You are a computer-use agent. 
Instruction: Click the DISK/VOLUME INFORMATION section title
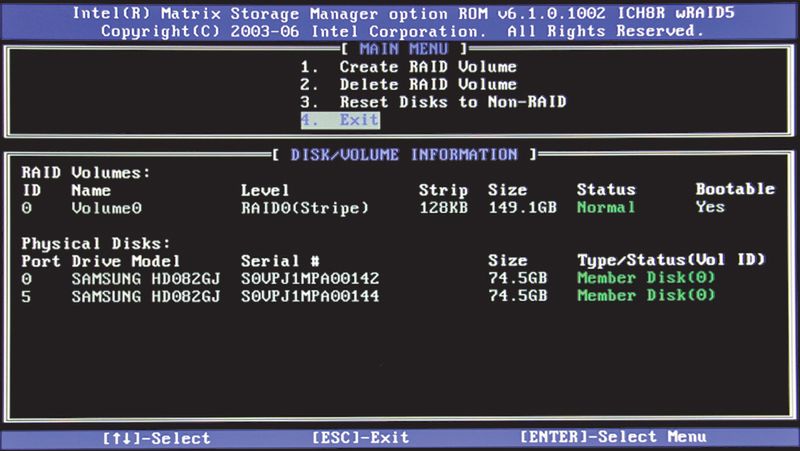[404, 155]
